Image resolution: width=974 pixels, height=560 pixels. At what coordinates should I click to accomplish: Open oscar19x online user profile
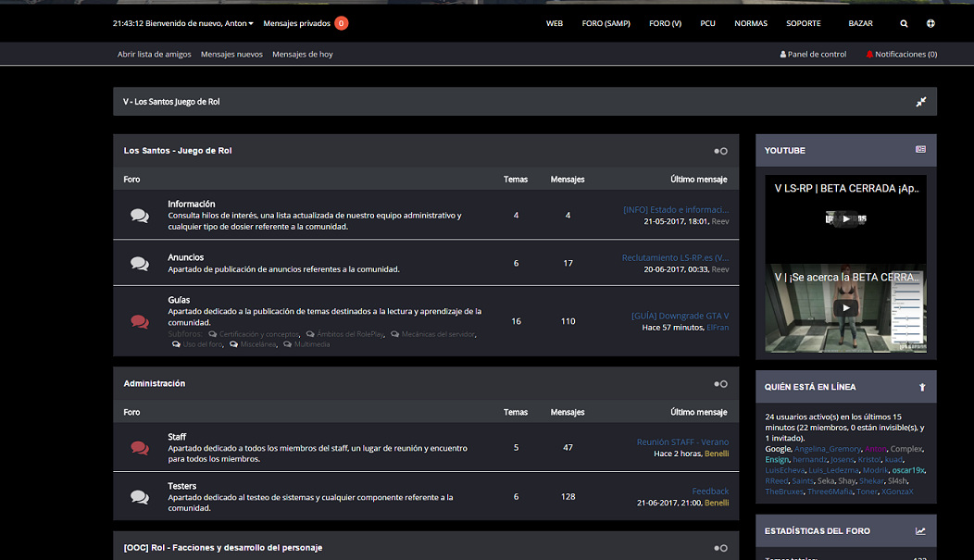click(x=908, y=470)
